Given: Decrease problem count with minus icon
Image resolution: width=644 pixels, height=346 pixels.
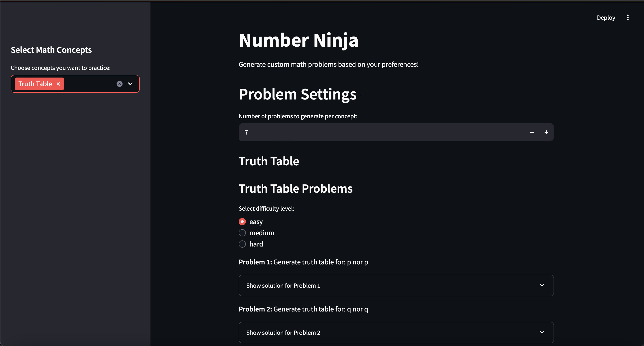Looking at the screenshot, I should pos(532,132).
